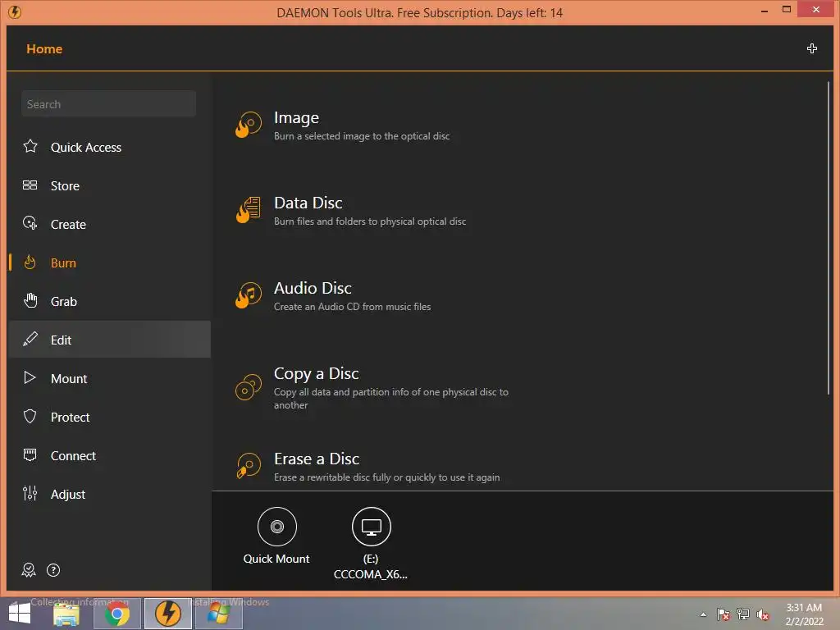Select the Create disc icon in sidebar
The width and height of the screenshot is (840, 630).
[30, 223]
